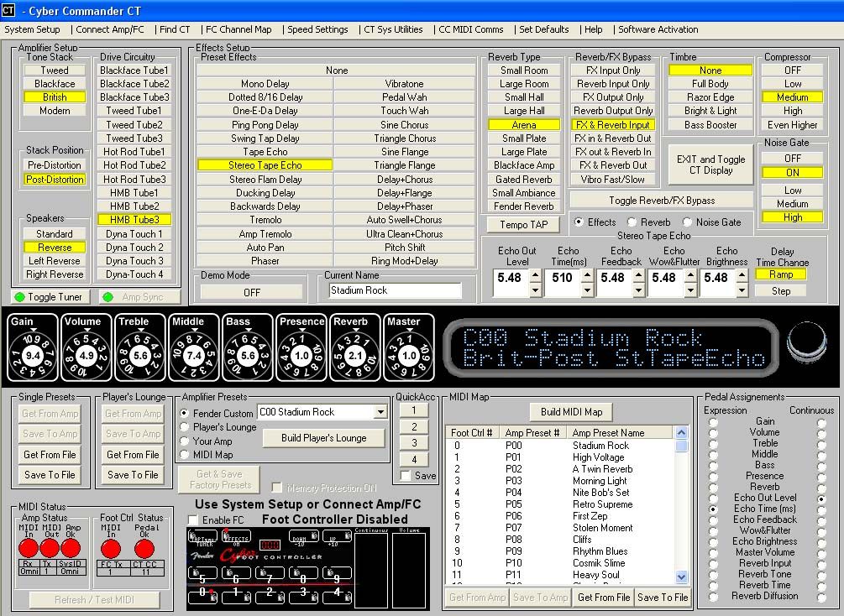This screenshot has width=844, height=616.
Task: Choose the Player's Lounge amplifier preset option
Action: coord(185,427)
